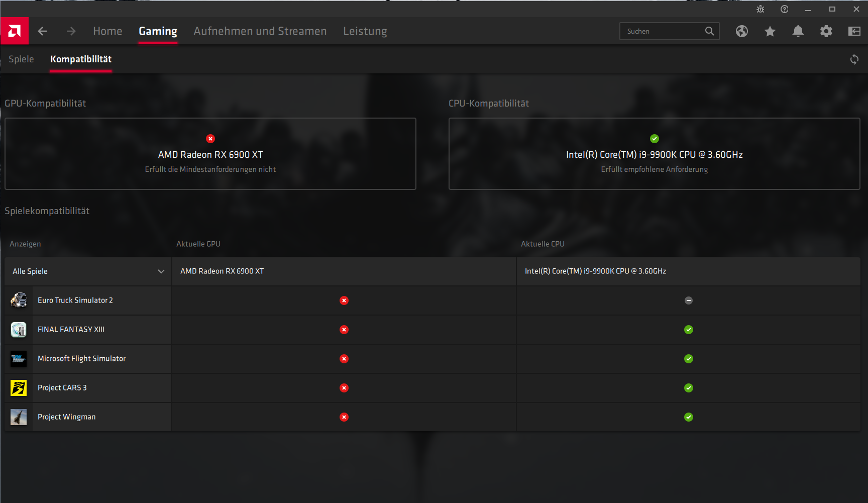Select the Gaming tab
The image size is (868, 503).
158,31
